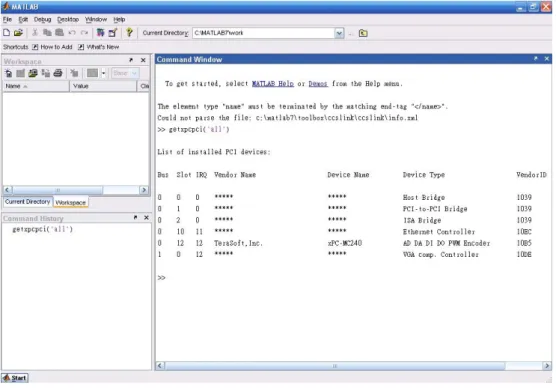556x388 pixels.
Task: Click the New M-file icon
Action: 6,33
